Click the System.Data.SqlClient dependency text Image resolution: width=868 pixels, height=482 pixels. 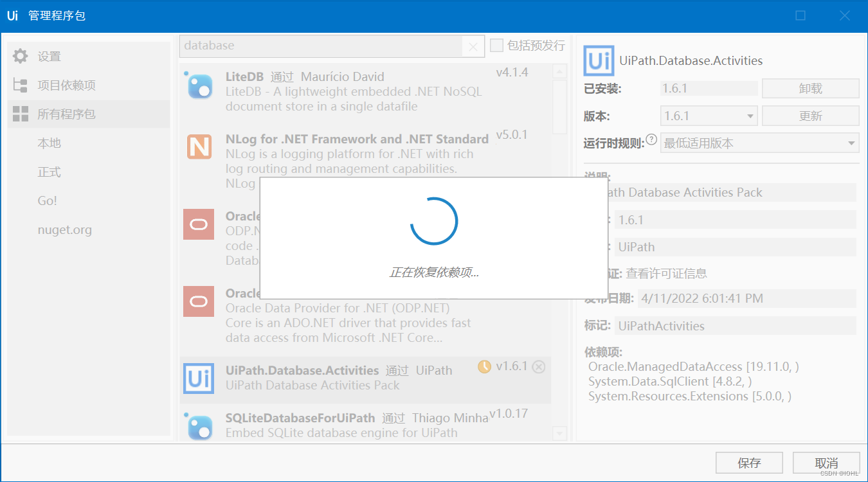[x=670, y=381]
